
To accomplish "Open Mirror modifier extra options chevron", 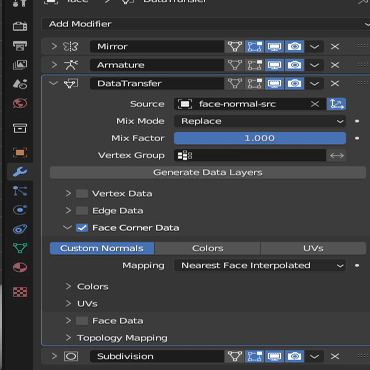I will (314, 46).
